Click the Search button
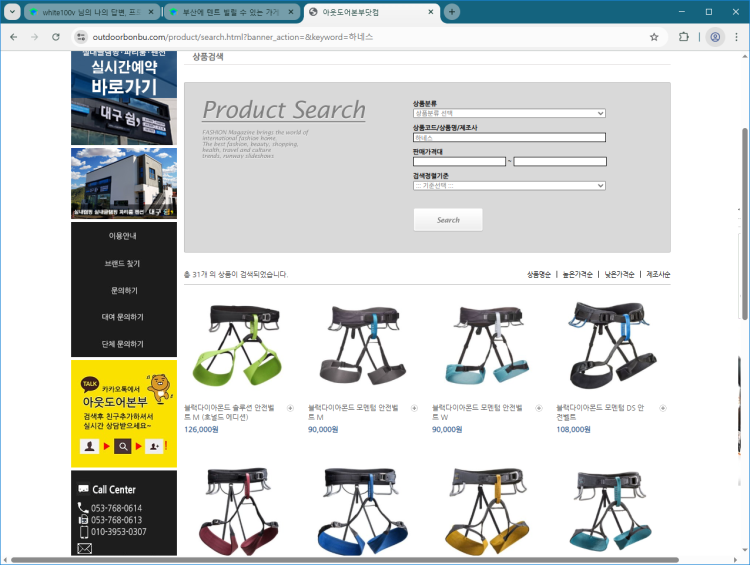Viewport: 750px width, 565px height. coord(448,220)
